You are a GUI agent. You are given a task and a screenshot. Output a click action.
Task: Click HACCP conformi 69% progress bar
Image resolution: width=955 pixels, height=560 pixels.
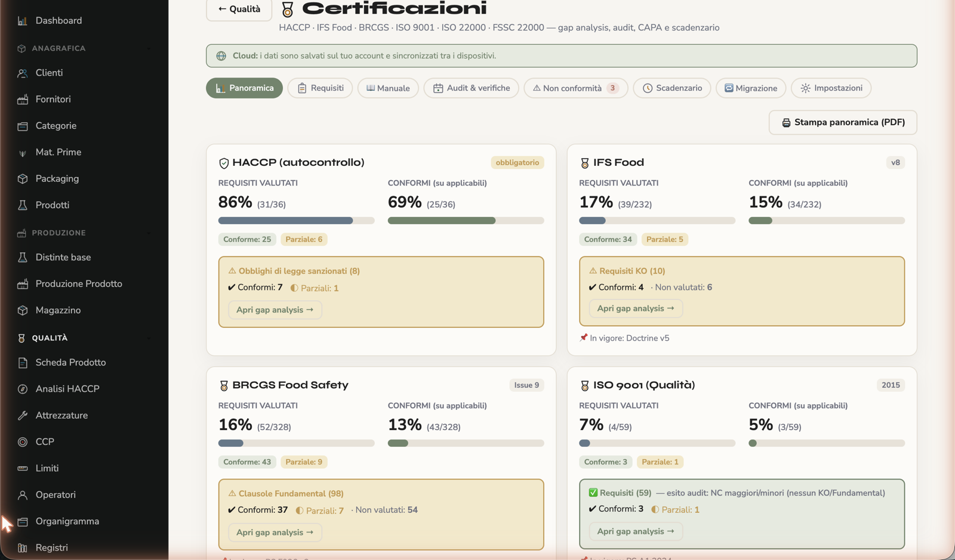coord(466,221)
